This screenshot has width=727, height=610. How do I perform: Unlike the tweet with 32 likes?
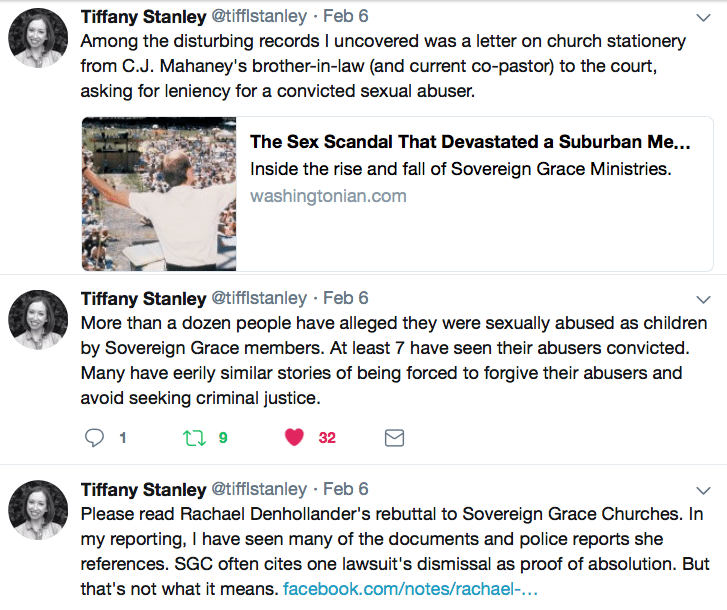[294, 438]
